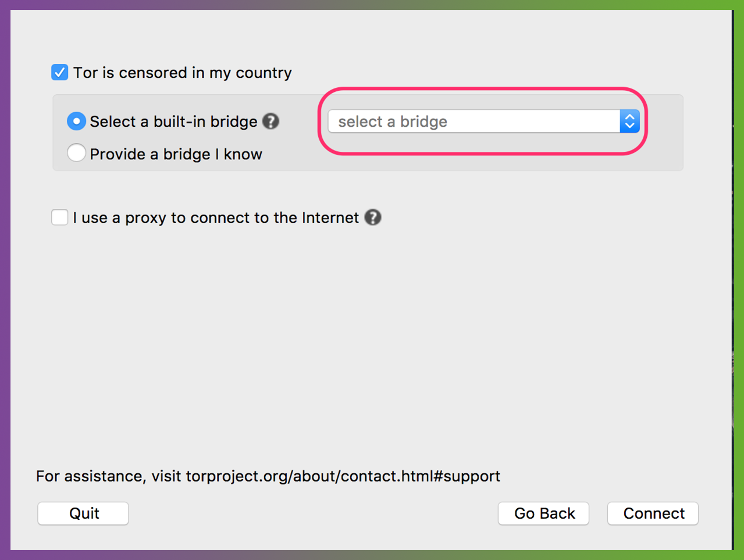The height and width of the screenshot is (560, 744).
Task: Uncheck the "Tor is censored in my country" checkbox
Action: (x=59, y=73)
